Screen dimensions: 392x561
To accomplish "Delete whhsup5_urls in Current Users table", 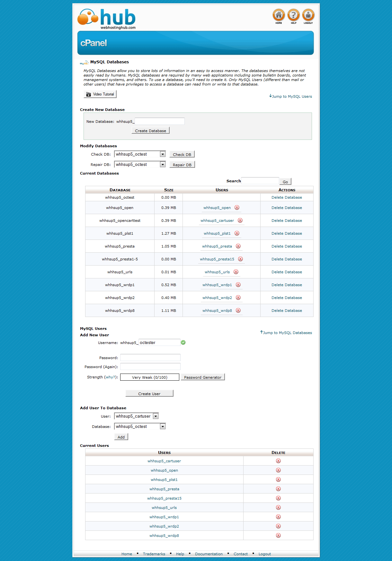I will pyautogui.click(x=278, y=508).
